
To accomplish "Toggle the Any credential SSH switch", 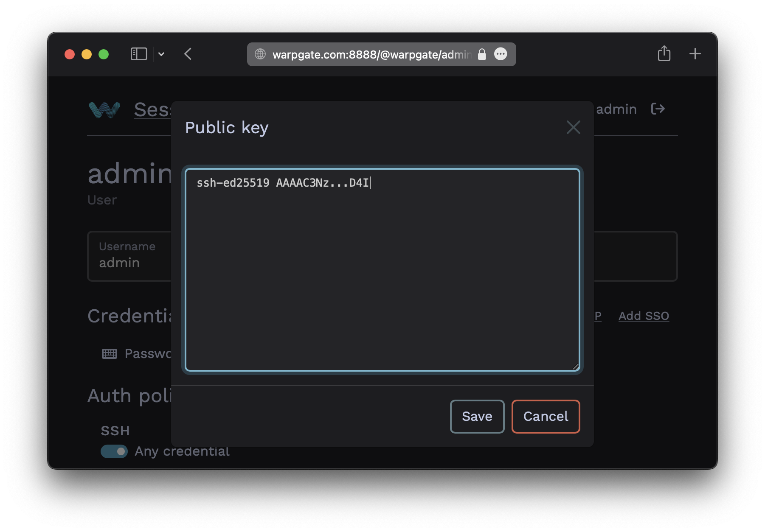I will [x=114, y=451].
